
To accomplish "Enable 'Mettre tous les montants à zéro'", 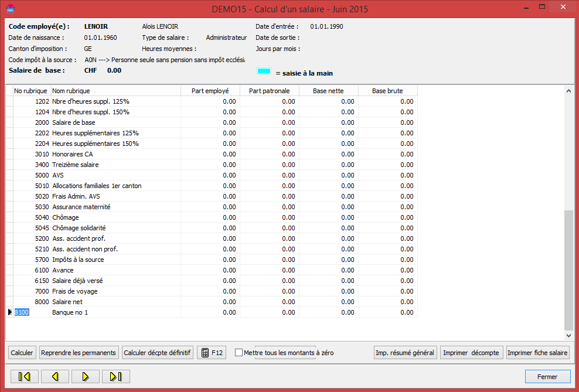I will click(239, 353).
